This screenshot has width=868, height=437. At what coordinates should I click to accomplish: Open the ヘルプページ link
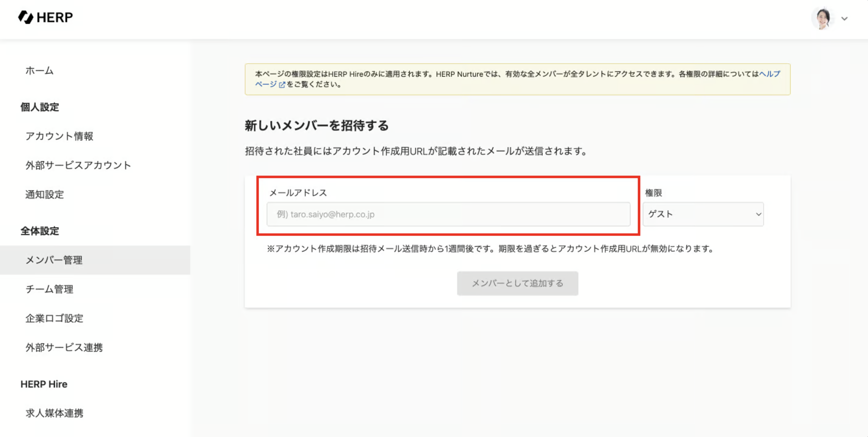(x=769, y=74)
